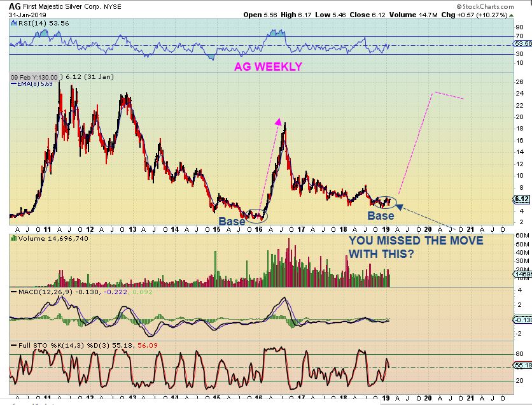Click the 'RSI(14) 53.56' panel label

(43, 23)
